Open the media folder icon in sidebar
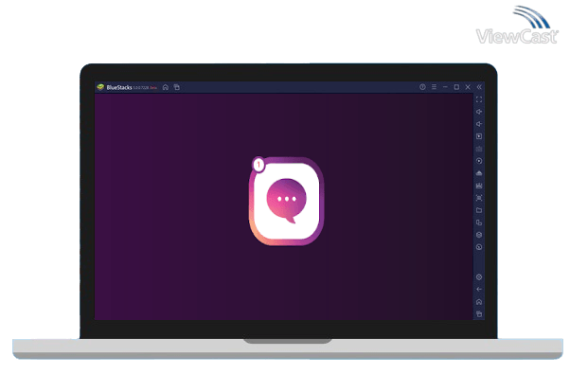 click(479, 210)
